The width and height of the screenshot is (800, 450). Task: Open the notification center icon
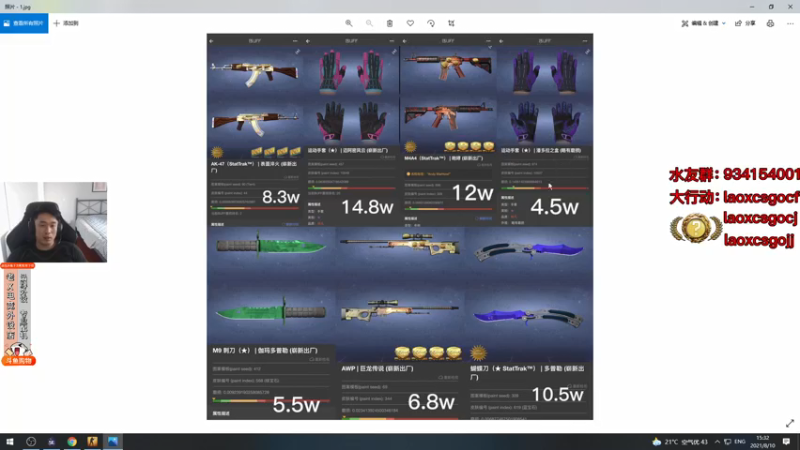point(787,442)
